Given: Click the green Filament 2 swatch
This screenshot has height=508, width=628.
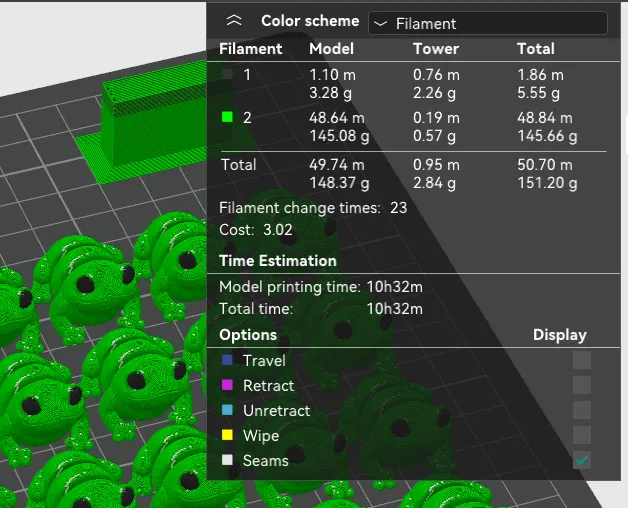Looking at the screenshot, I should point(227,117).
